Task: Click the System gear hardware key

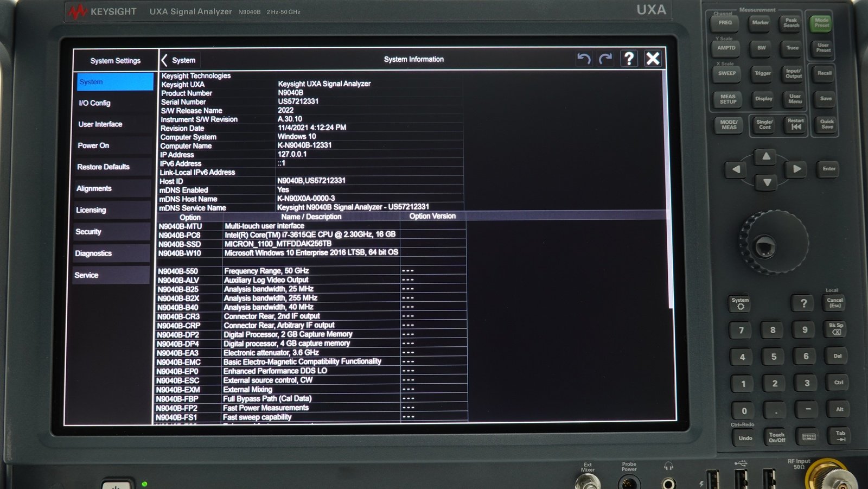Action: 740,303
